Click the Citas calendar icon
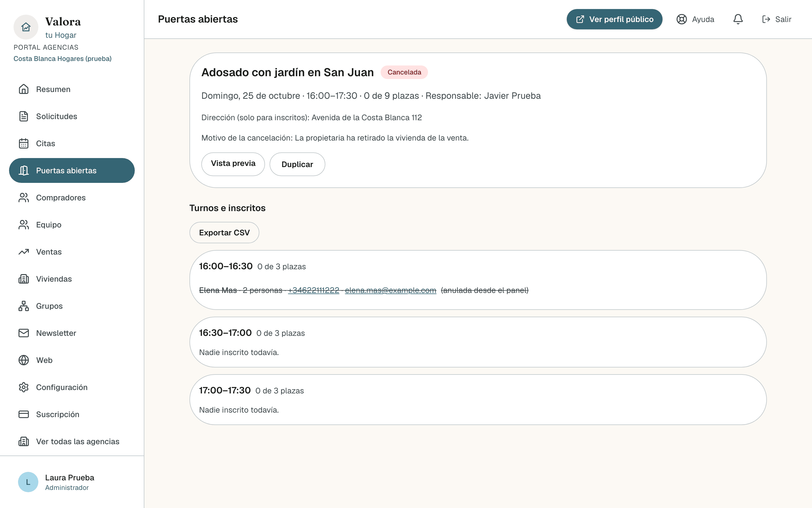 [23, 143]
